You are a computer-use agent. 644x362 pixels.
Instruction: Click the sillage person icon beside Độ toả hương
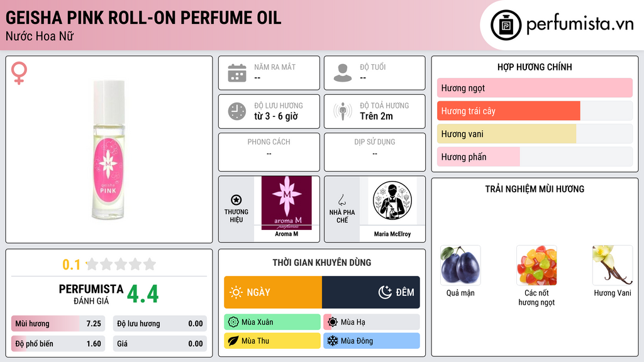tap(343, 111)
